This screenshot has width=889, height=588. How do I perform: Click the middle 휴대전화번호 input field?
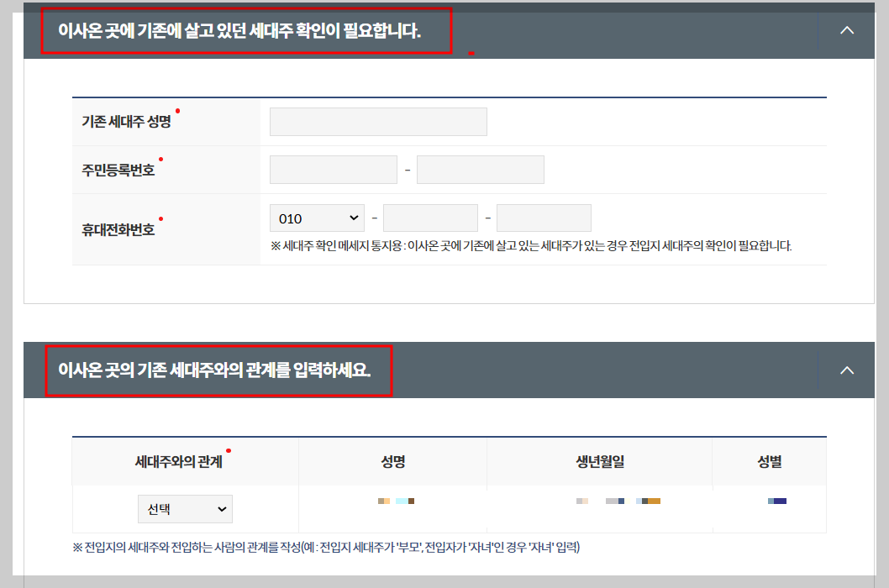click(430, 217)
